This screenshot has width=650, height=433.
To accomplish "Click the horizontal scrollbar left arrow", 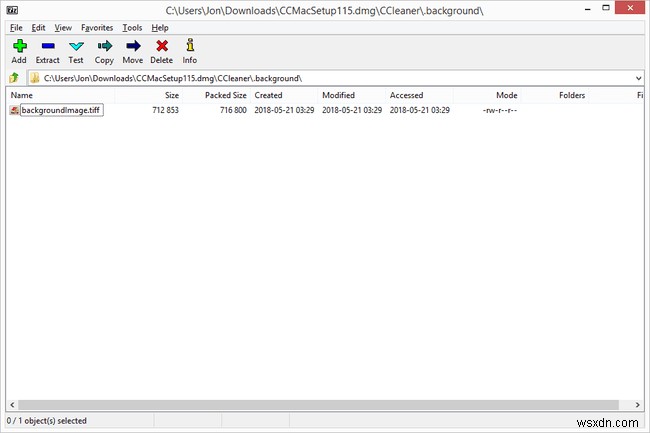I will pyautogui.click(x=12, y=404).
